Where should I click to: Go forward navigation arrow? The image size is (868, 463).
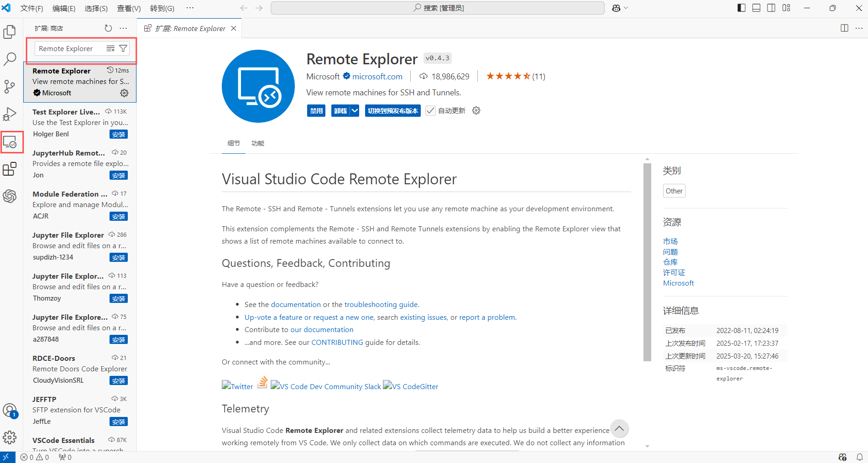[x=259, y=8]
